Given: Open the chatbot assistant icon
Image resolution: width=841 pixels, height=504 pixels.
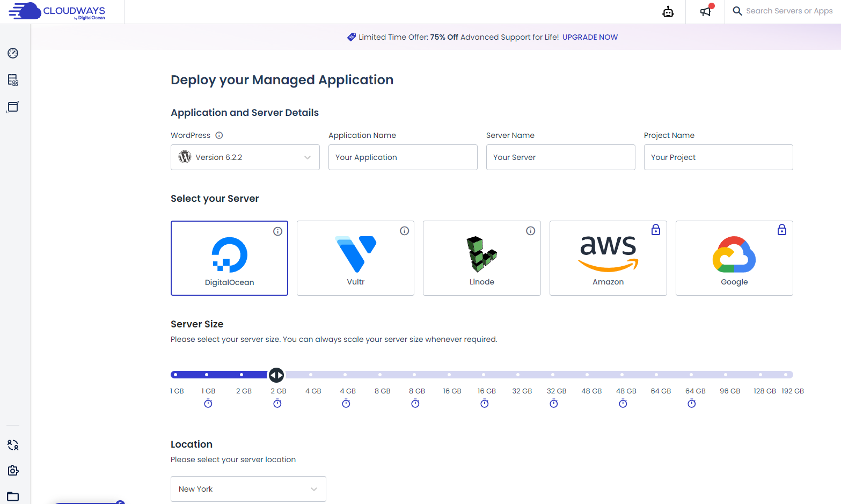Looking at the screenshot, I should [668, 11].
